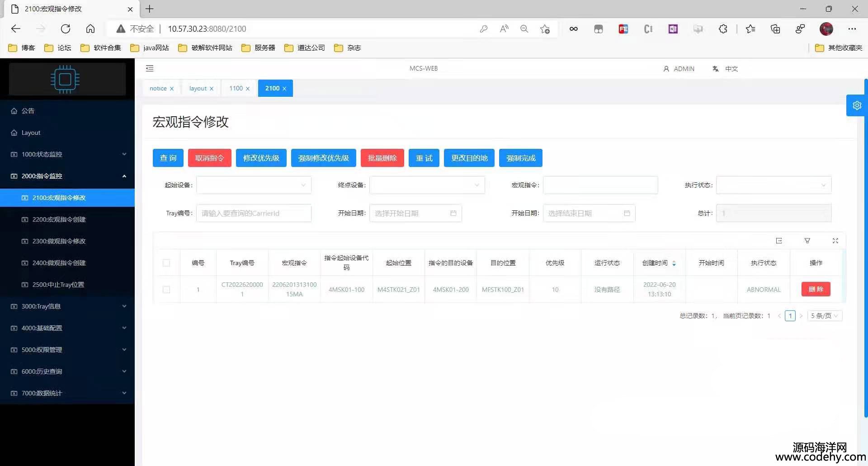Toggle the select-all header checkbox
Viewport: 868px width, 466px height.
(x=166, y=263)
